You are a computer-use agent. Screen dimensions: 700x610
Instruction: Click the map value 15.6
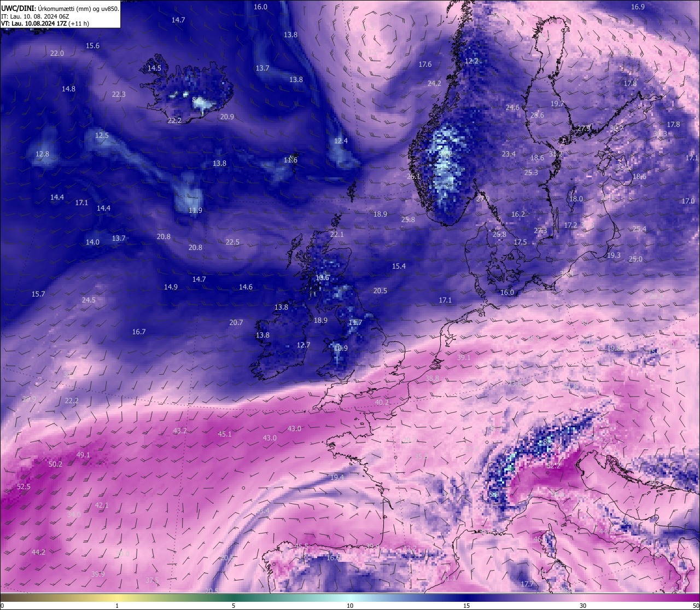coord(93,46)
